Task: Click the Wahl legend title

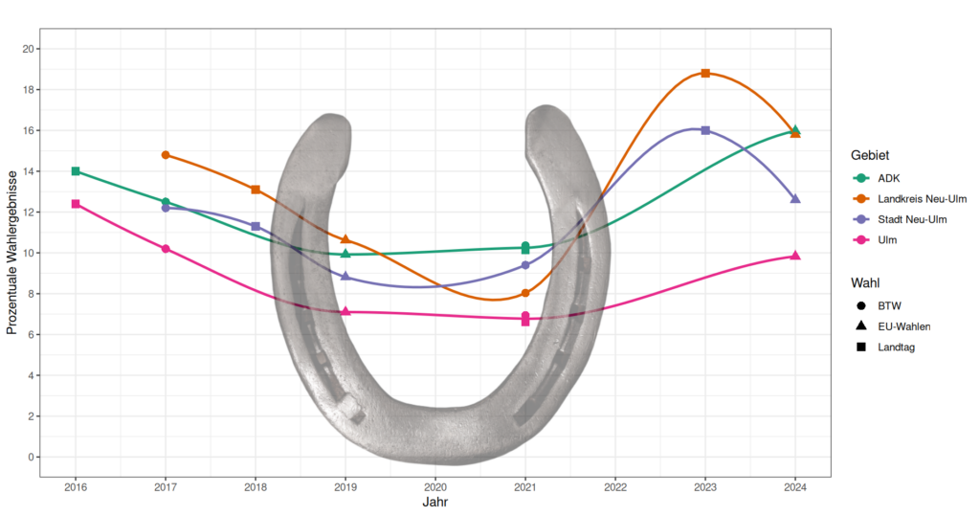Action: tap(865, 283)
